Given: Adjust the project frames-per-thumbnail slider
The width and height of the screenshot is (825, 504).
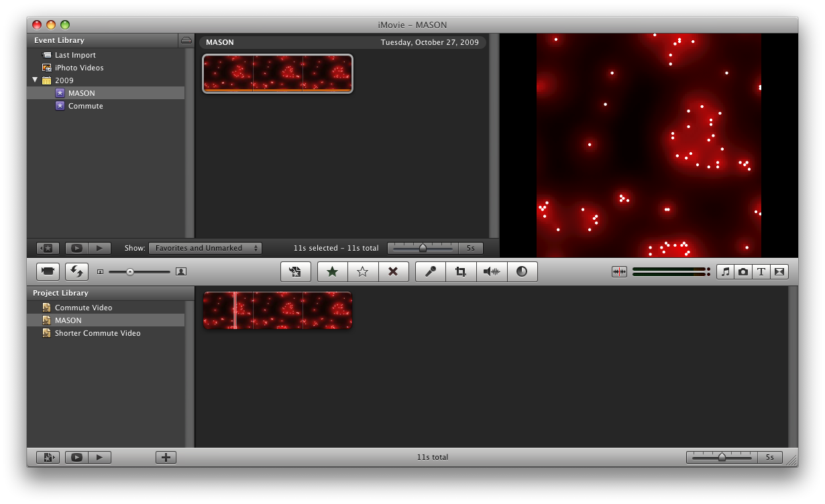Looking at the screenshot, I should 722,457.
